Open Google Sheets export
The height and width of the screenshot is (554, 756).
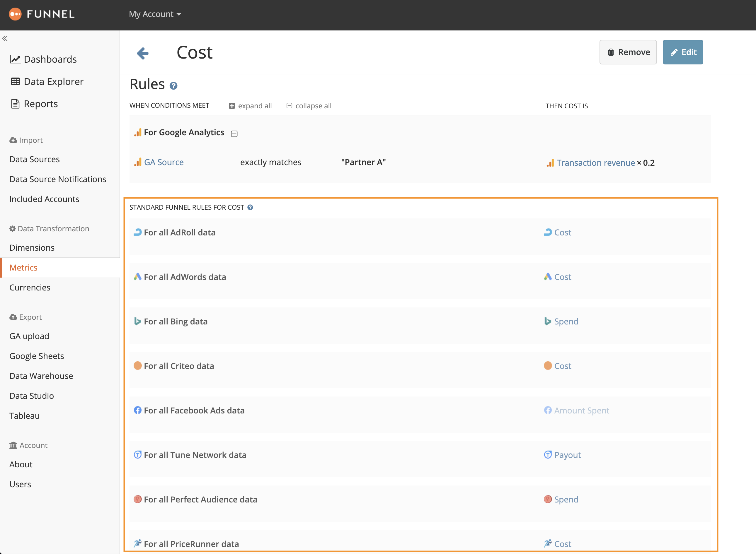click(x=37, y=356)
